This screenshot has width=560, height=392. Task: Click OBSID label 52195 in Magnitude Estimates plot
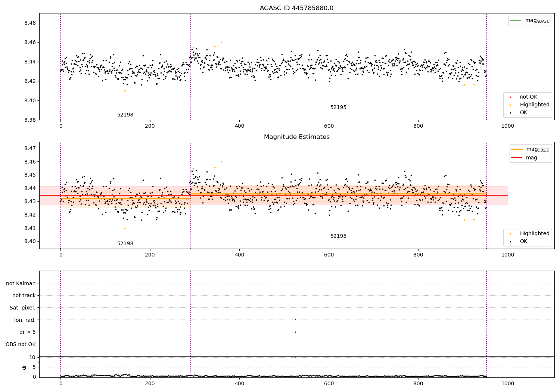pos(338,236)
